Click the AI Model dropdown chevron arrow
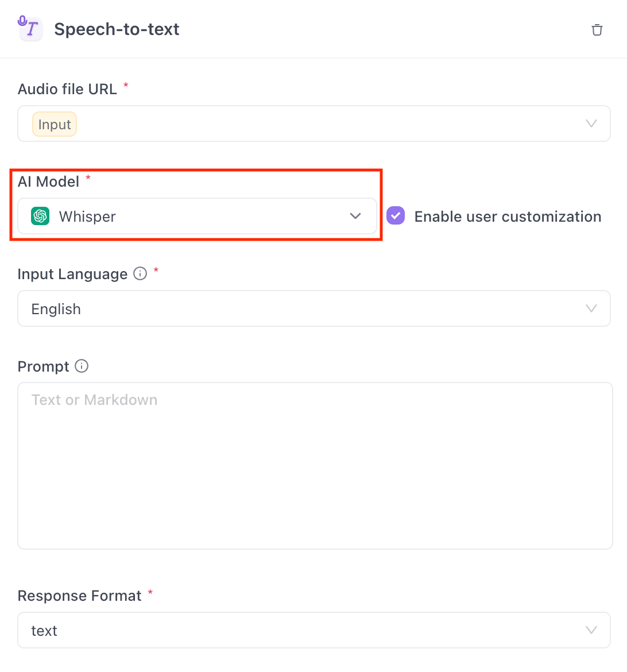This screenshot has width=627, height=672. 355,216
